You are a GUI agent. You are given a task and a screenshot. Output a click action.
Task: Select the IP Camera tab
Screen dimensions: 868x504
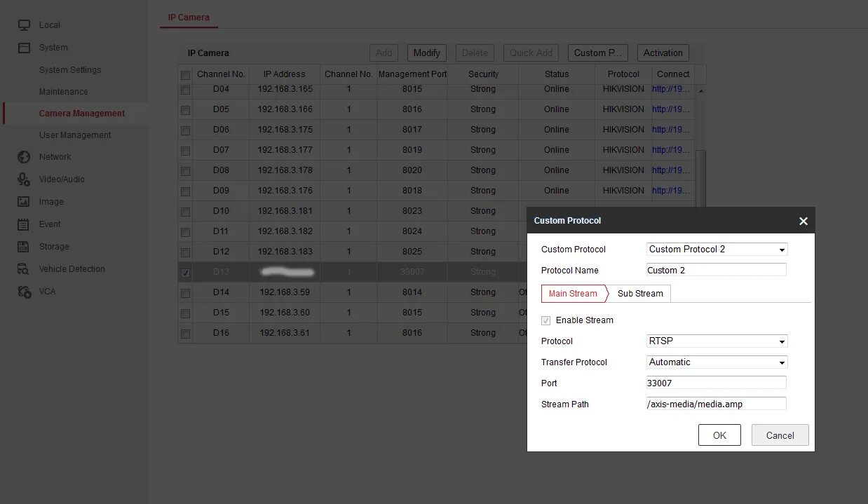(189, 17)
